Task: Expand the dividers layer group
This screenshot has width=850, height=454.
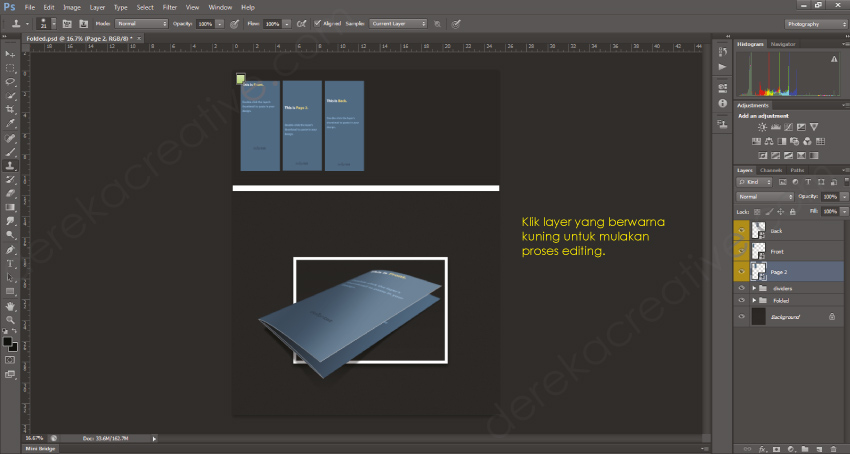Action: (753, 287)
